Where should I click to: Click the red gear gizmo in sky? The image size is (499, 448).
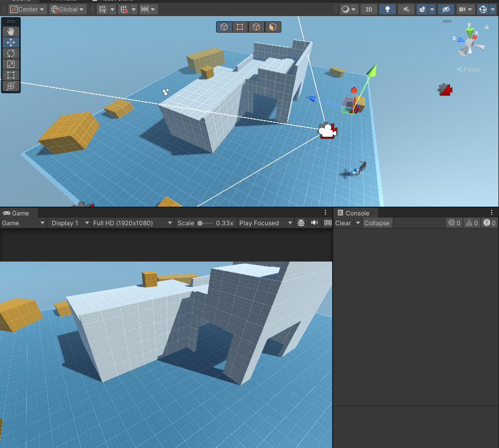click(445, 90)
